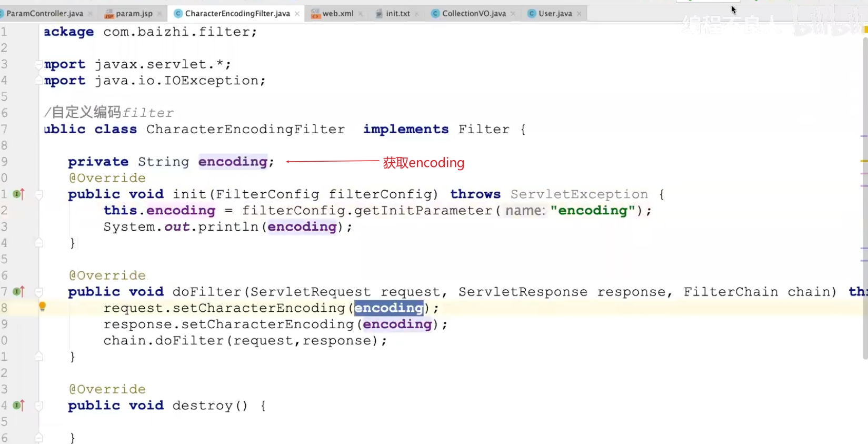868x444 pixels.
Task: Click the JSP file icon on param.jsp tab
Action: point(109,14)
